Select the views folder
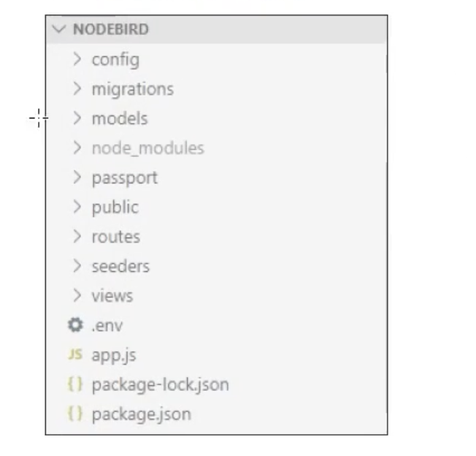The image size is (476, 456). click(216, 295)
